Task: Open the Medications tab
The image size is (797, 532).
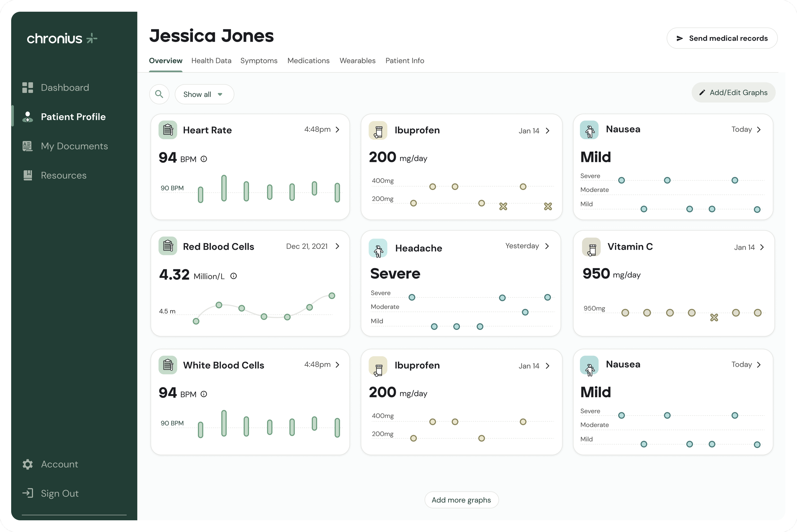Action: [x=308, y=61]
